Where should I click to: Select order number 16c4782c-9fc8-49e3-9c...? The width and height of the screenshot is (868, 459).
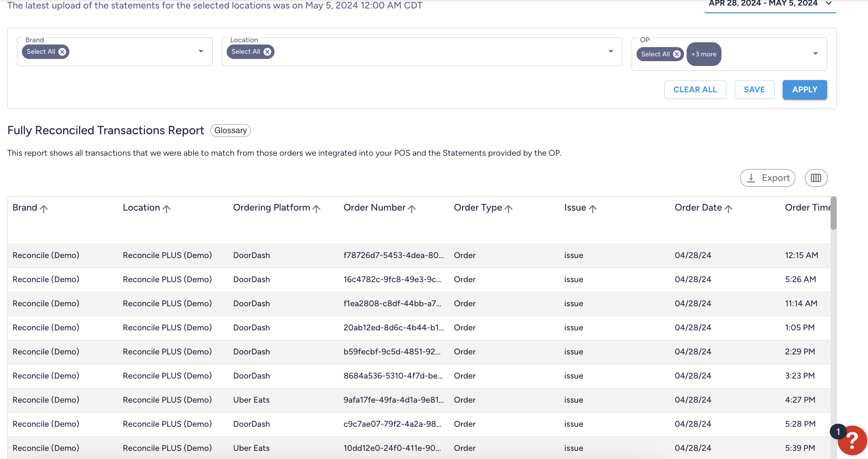point(392,280)
